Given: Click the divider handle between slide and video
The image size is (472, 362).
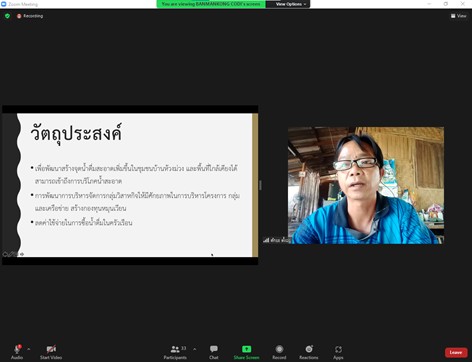Looking at the screenshot, I should pos(260,185).
